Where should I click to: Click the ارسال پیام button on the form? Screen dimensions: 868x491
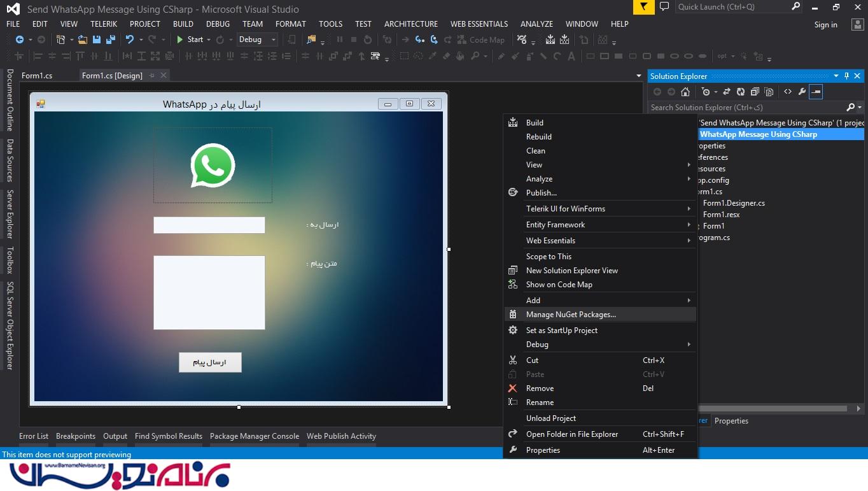pyautogui.click(x=210, y=362)
